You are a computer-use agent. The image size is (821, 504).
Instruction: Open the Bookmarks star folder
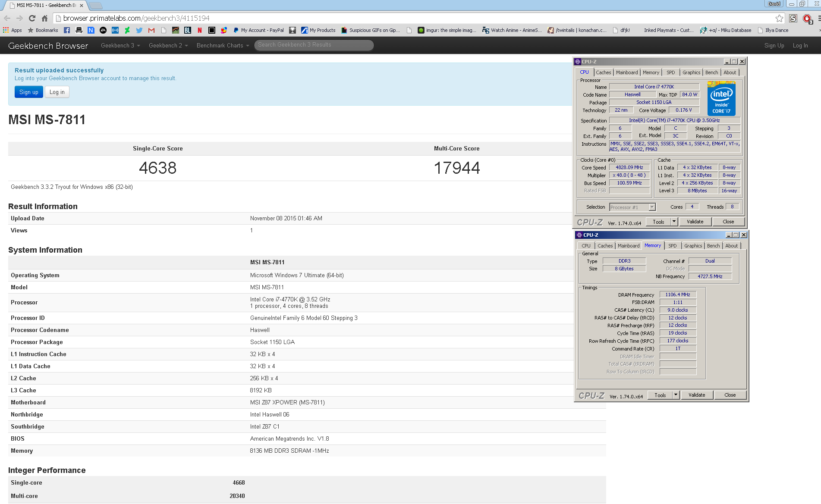[43, 30]
